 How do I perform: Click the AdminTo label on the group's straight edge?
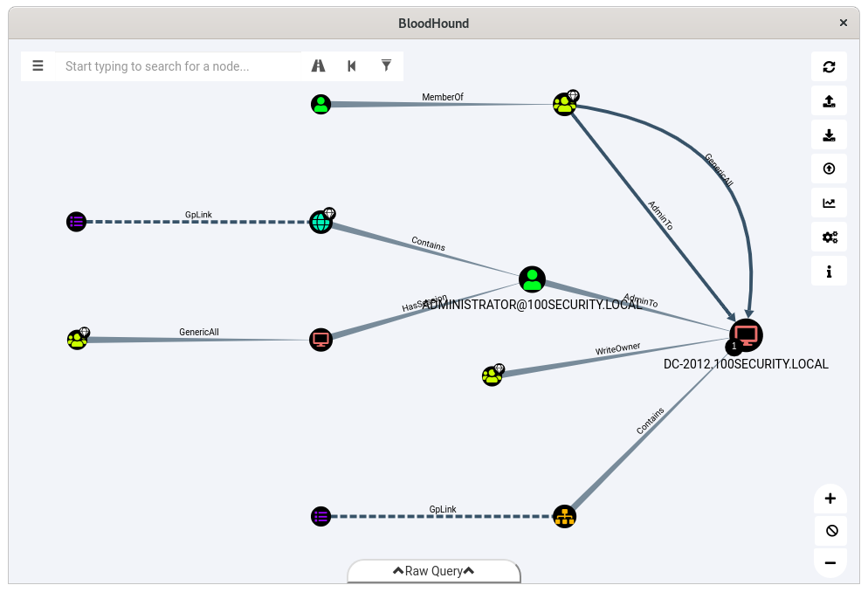point(660,215)
